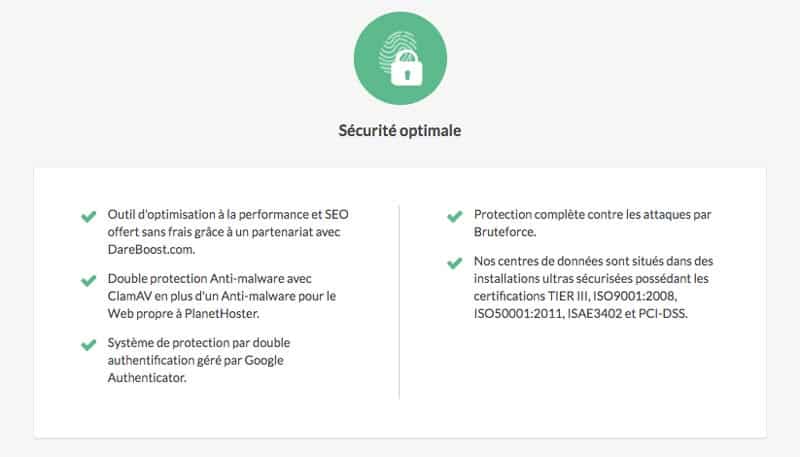The width and height of the screenshot is (800, 457).
Task: Click the checkmark beside double authentification item
Action: 88,345
